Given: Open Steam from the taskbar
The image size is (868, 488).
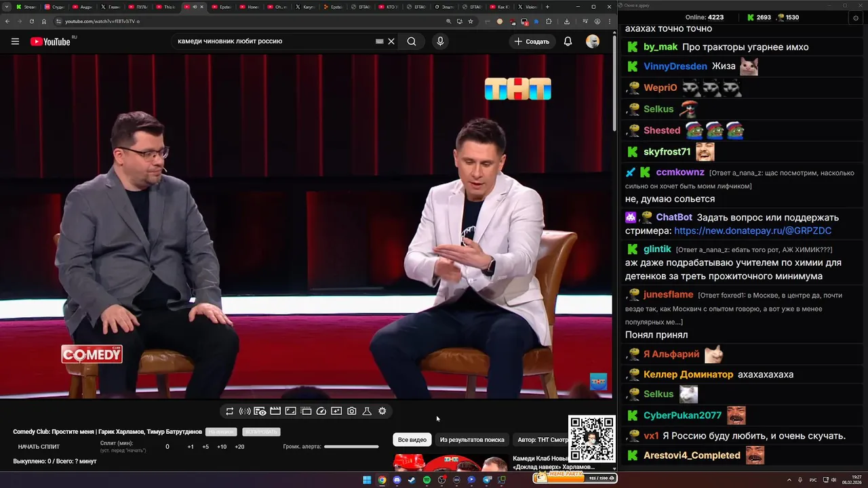Looking at the screenshot, I should pyautogui.click(x=412, y=480).
